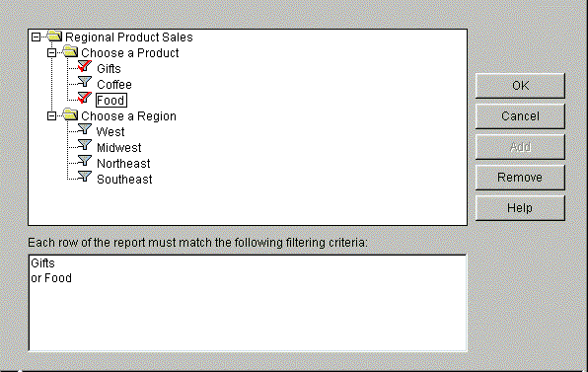The width and height of the screenshot is (588, 372).
Task: Collapse the Regional Product Sales root node
Action: click(36, 37)
